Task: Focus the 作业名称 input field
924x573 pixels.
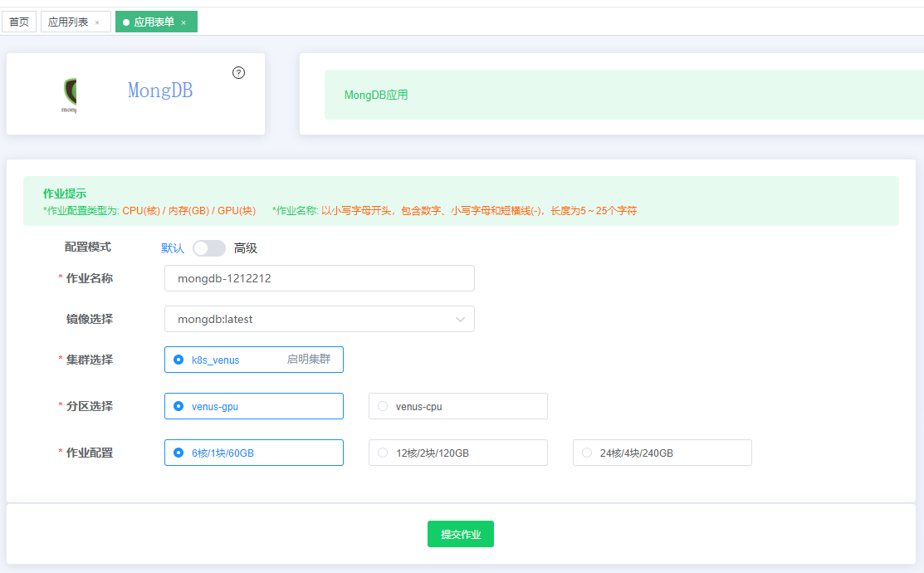Action: (320, 278)
